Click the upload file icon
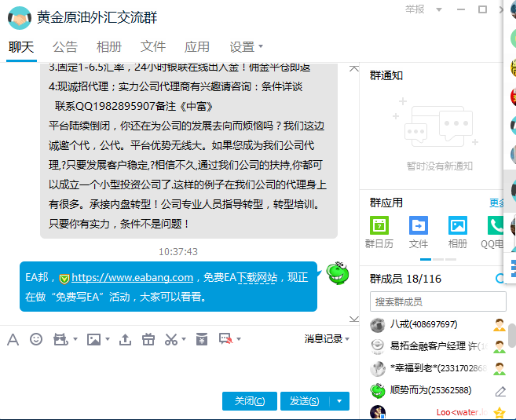Image resolution: width=516 pixels, height=420 pixels. pos(125,339)
